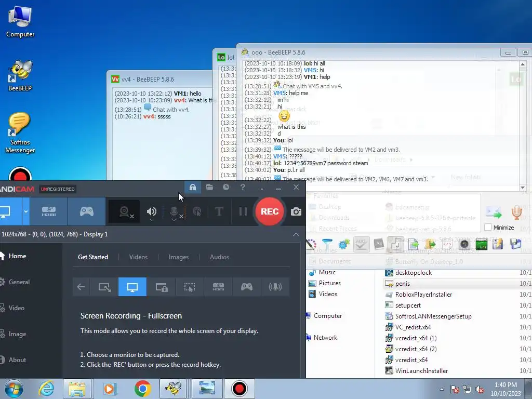Open Bandicam output folder icon
This screenshot has height=399, width=532.
210,187
